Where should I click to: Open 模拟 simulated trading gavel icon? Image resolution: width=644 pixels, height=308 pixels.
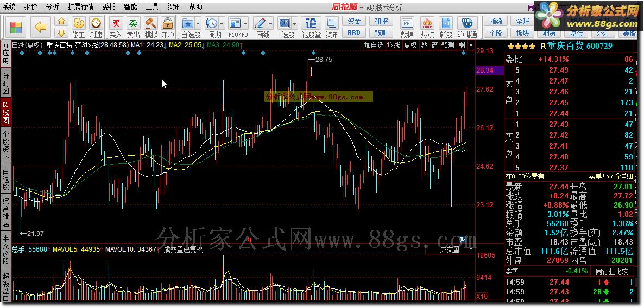(151, 23)
